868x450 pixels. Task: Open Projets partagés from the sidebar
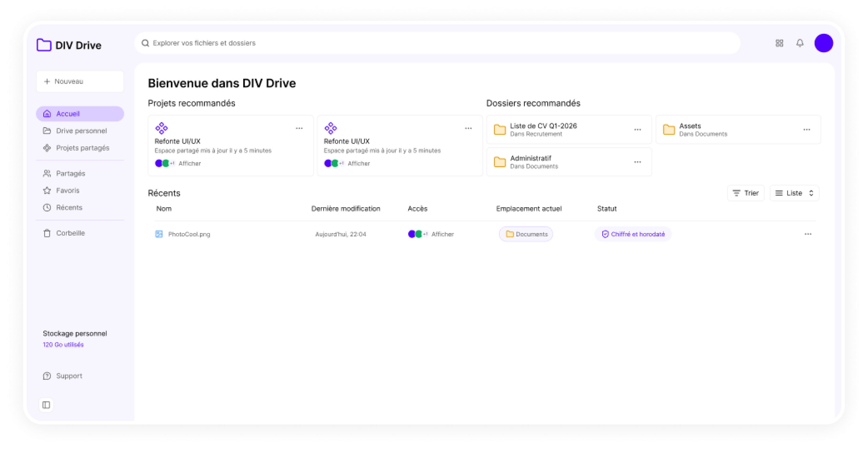pyautogui.click(x=47, y=148)
